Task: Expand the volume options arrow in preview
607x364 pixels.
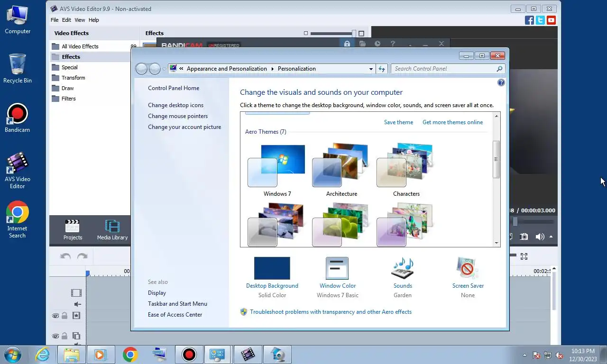Action: (551, 236)
